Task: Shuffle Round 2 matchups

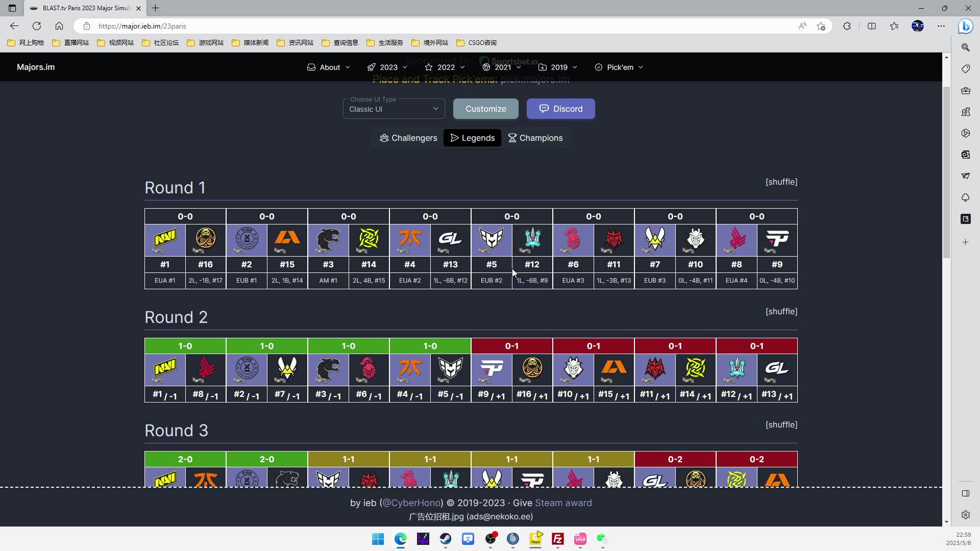Action: (x=781, y=312)
